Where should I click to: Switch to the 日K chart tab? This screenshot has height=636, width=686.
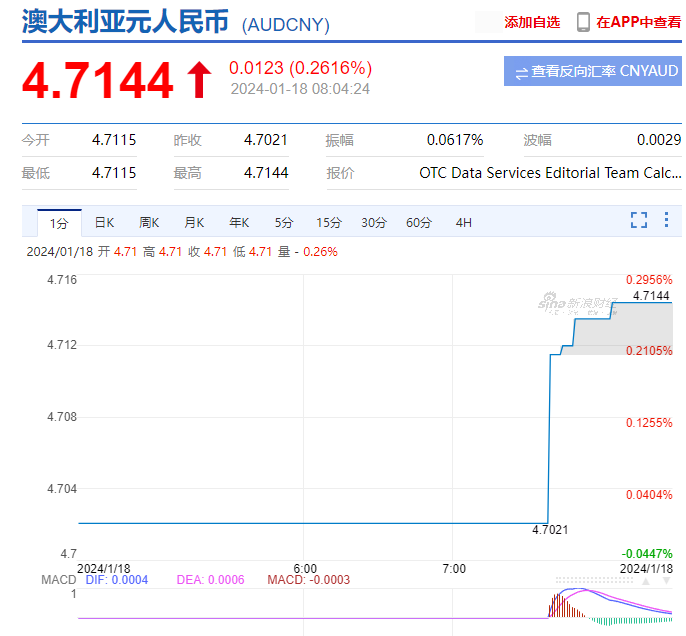pos(104,223)
